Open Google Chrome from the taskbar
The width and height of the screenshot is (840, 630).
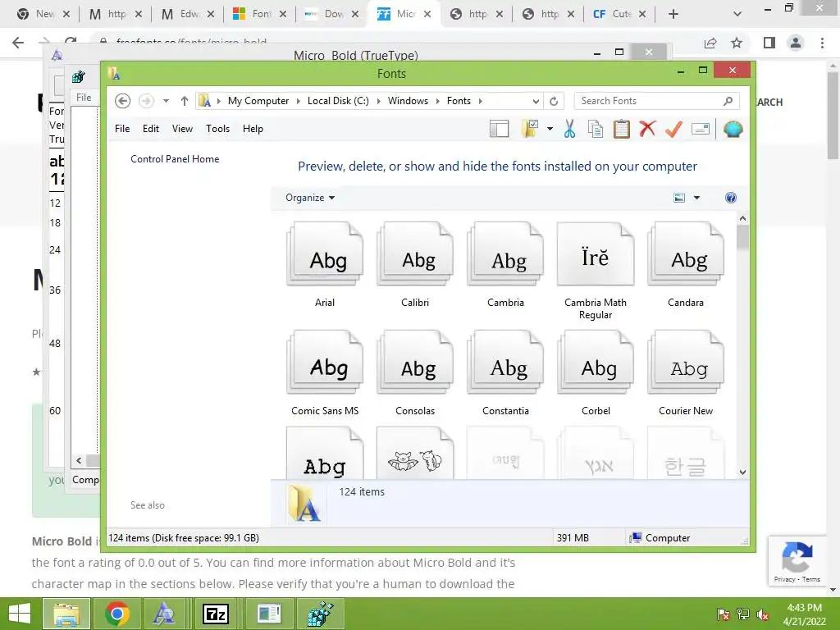(117, 614)
